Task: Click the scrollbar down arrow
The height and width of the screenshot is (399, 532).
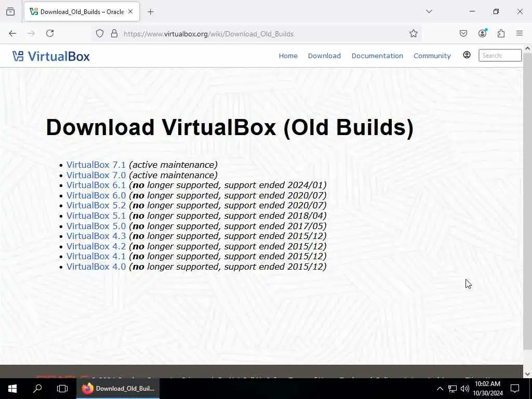Action: (x=528, y=374)
